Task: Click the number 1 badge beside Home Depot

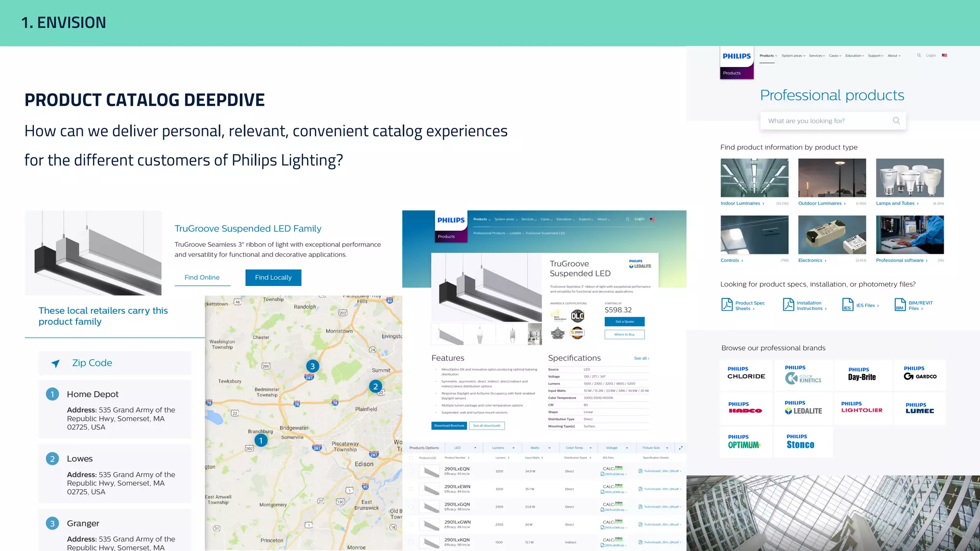Action: (52, 394)
